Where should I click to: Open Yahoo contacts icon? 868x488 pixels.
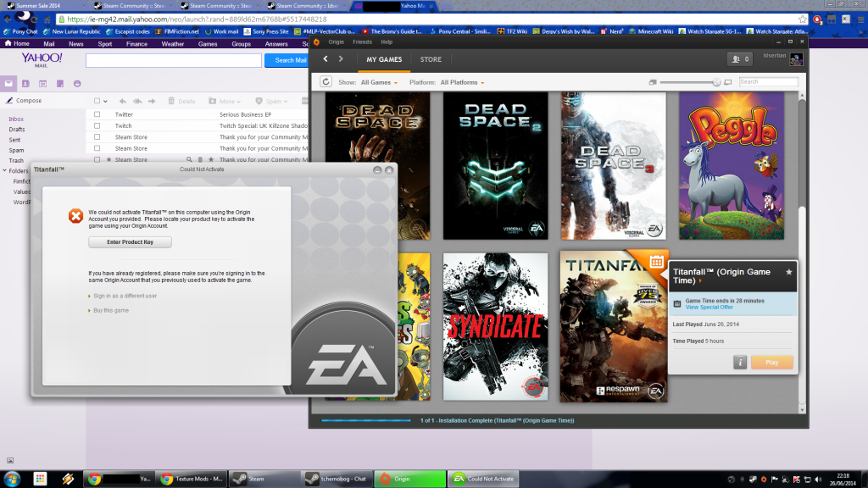tap(25, 84)
